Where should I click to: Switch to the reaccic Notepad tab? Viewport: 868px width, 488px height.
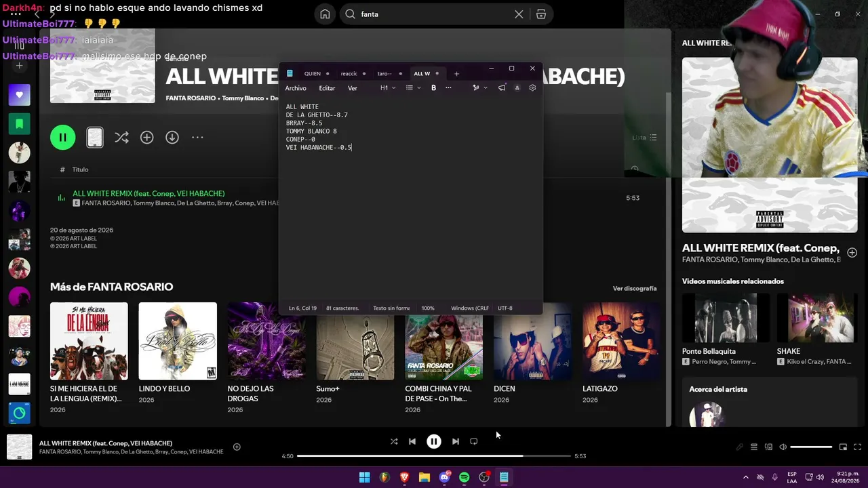[x=349, y=73]
